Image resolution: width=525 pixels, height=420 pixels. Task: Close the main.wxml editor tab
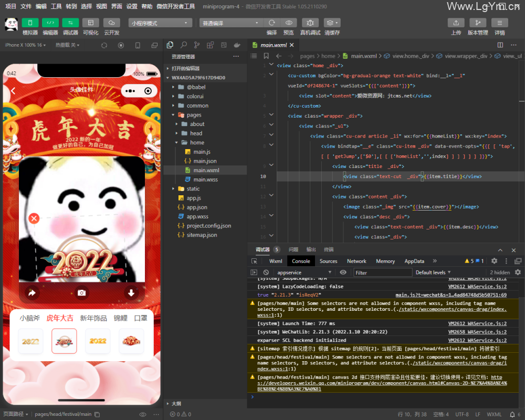[292, 45]
